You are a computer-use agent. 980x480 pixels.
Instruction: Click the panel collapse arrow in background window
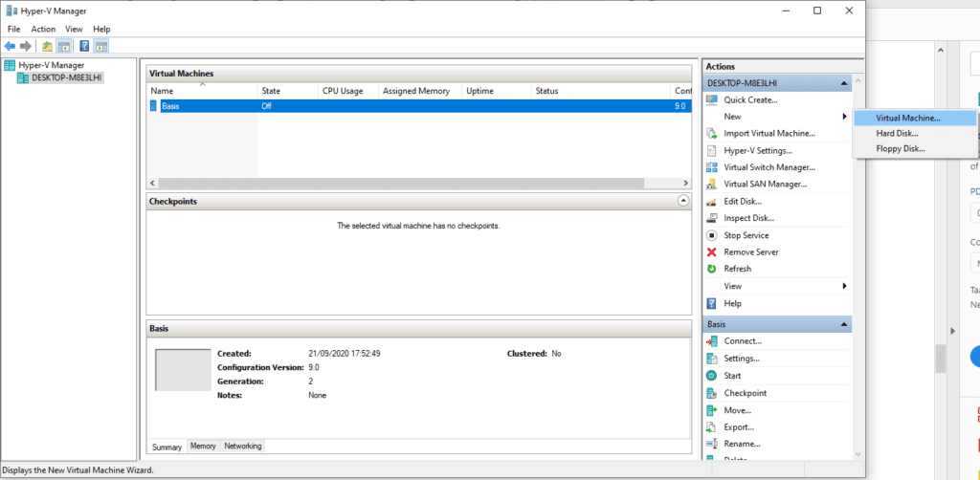952,330
